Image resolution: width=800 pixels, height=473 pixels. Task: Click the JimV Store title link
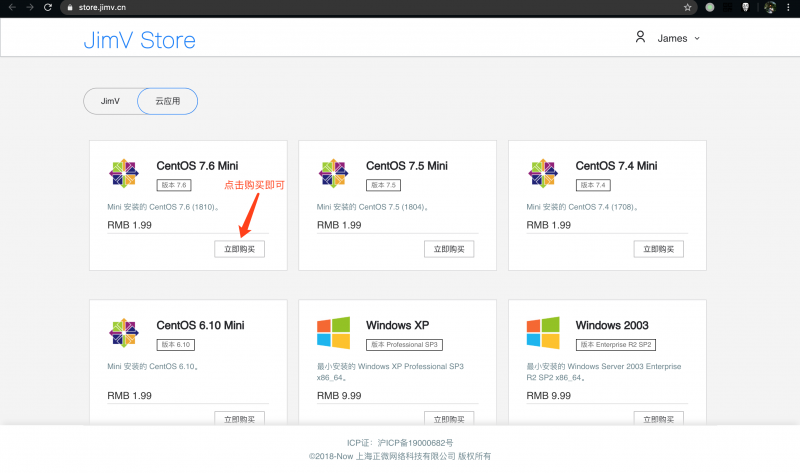click(139, 40)
